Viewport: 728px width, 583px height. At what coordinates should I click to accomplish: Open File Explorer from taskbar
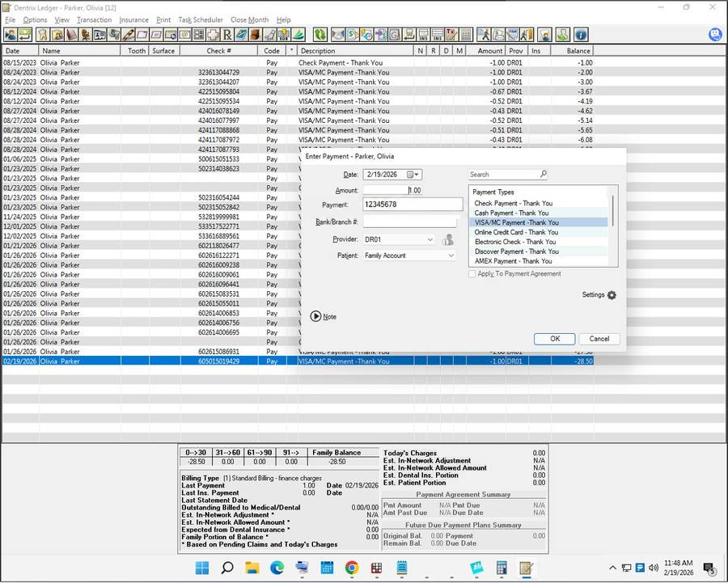click(252, 568)
